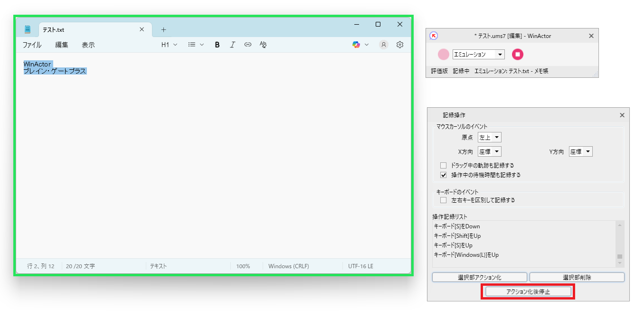
Task: Open the Y方向 座標 dropdown
Action: pyautogui.click(x=581, y=151)
